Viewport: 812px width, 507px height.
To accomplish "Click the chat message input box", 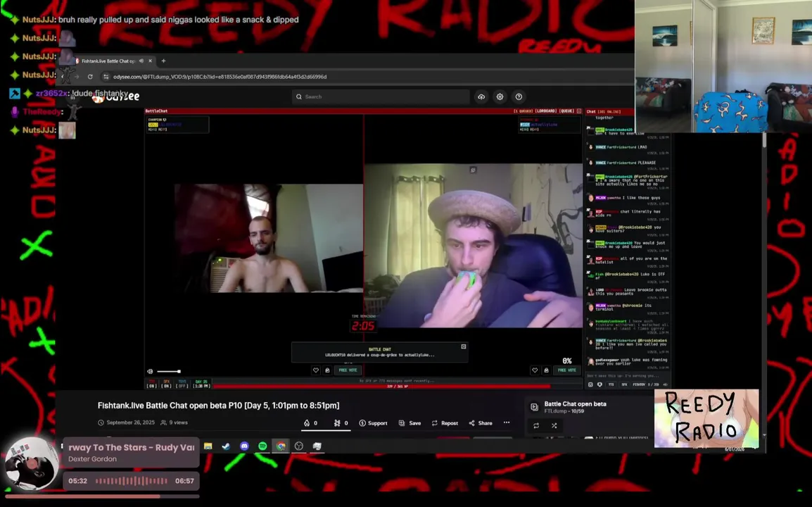I will pos(628,376).
